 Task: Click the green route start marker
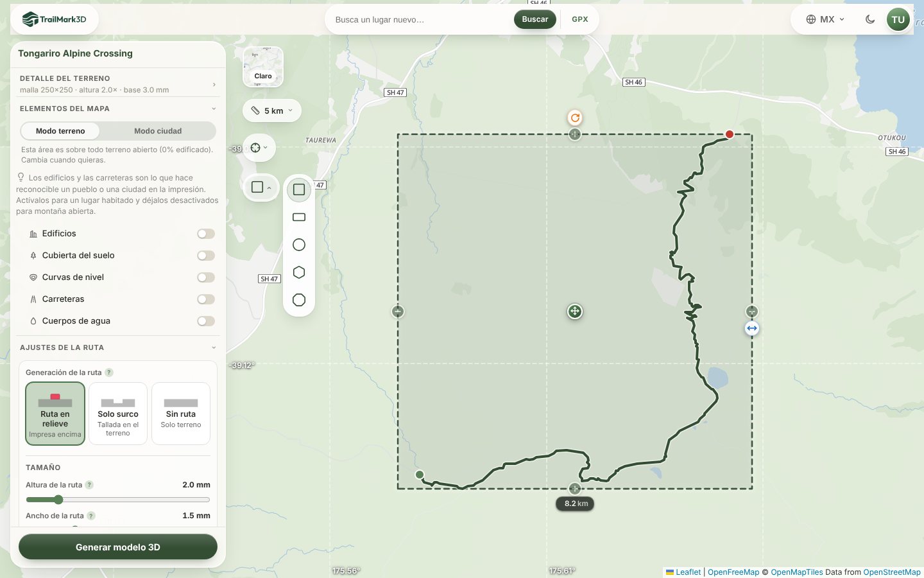420,475
